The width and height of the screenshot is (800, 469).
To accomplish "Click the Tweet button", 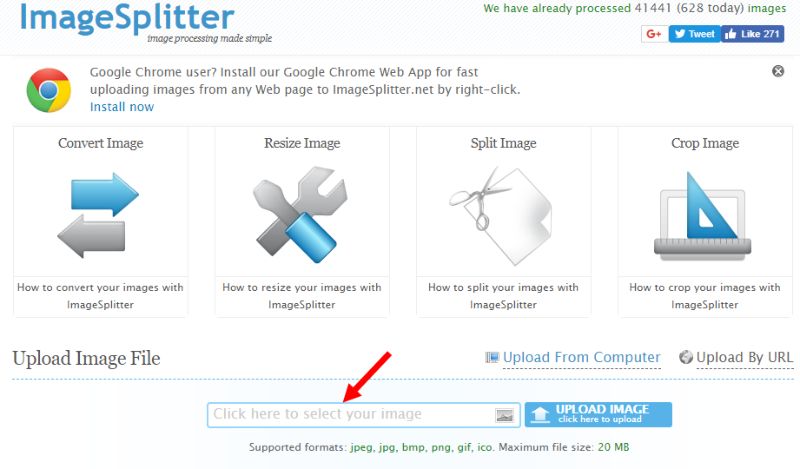I will [694, 34].
